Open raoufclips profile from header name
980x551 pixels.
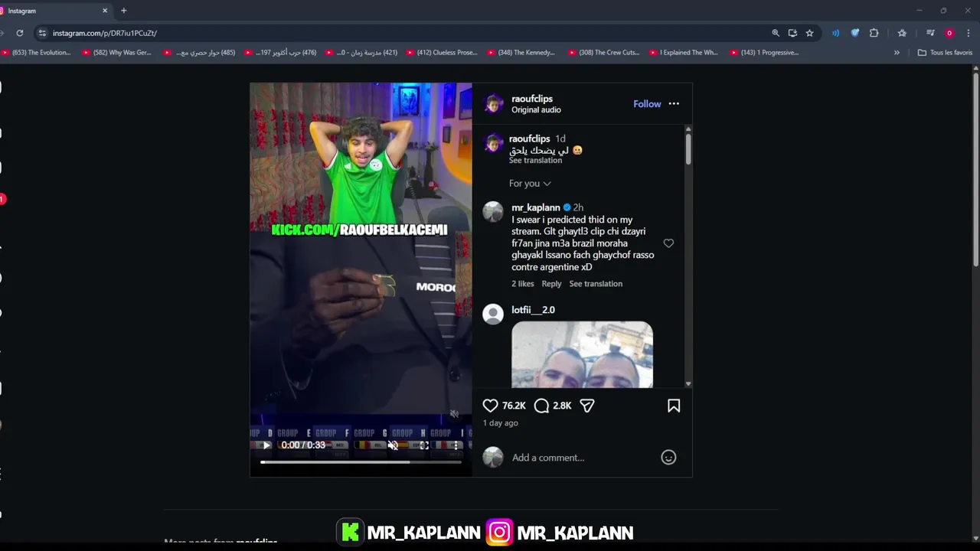[x=532, y=99]
